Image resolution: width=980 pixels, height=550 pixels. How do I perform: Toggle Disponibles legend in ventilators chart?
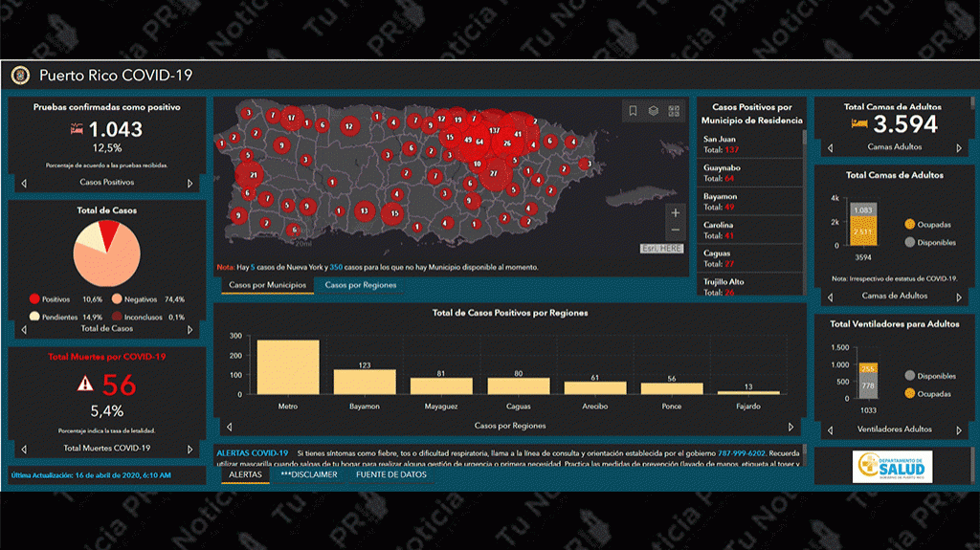(910, 376)
